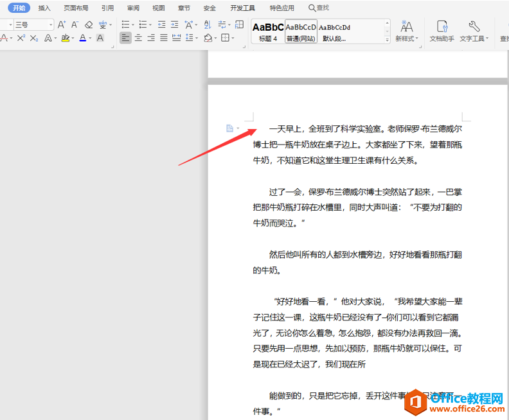
Task: Click the 新样式 icon
Action: (406, 31)
